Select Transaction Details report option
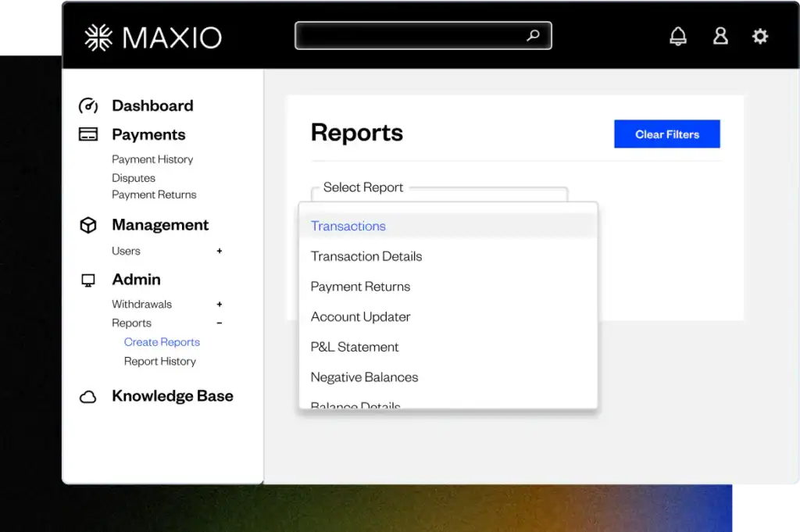 pos(448,256)
